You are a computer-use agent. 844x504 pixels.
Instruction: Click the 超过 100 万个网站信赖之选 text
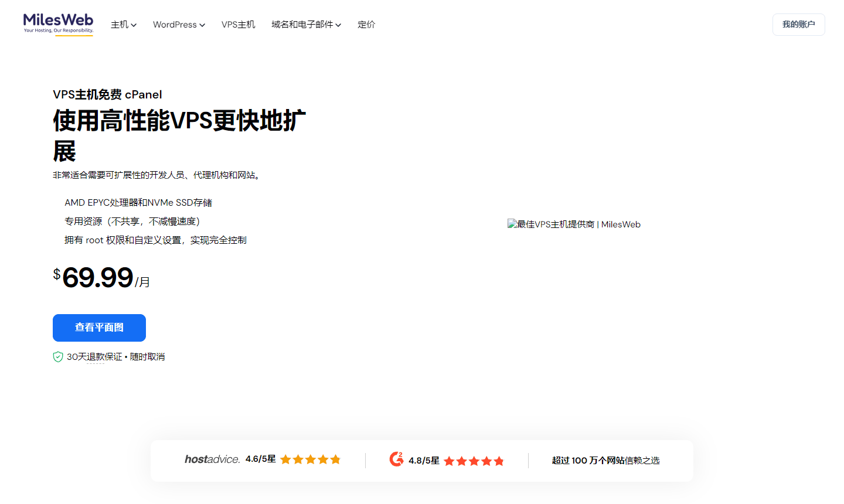(x=605, y=461)
